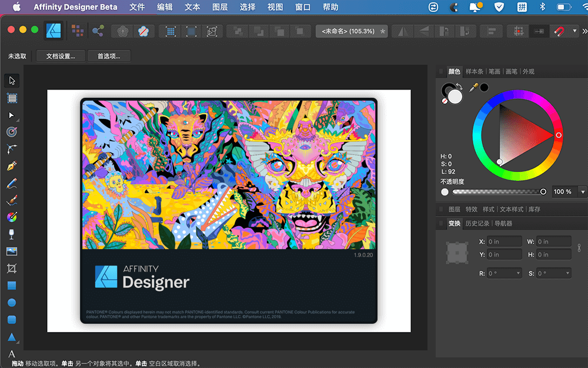Expand the toolbar overflow chevrons
The height and width of the screenshot is (368, 588).
coord(584,31)
